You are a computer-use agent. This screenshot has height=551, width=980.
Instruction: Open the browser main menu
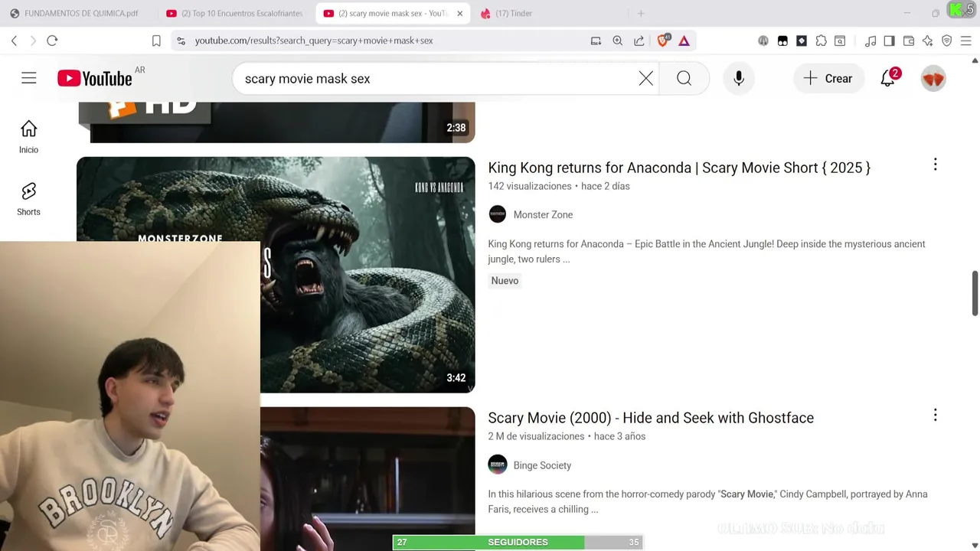pos(966,41)
